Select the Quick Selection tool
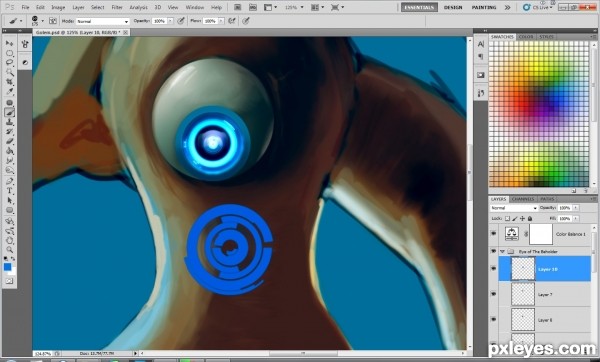 10,72
